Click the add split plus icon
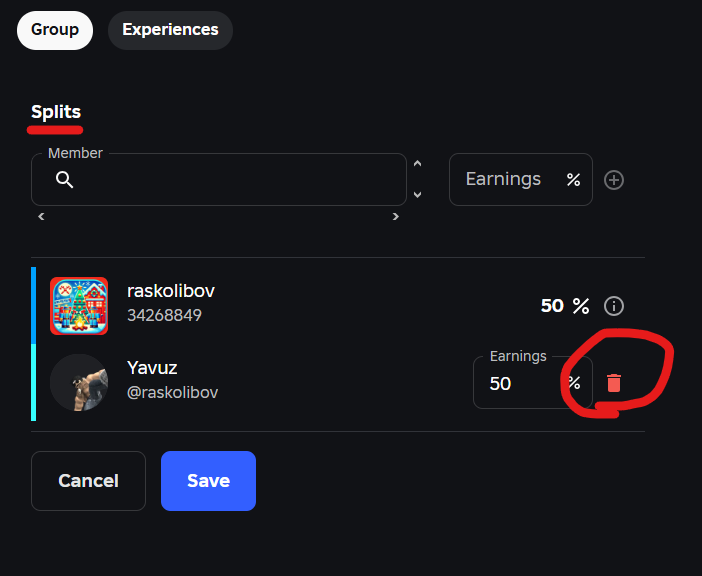The height and width of the screenshot is (576, 702). (x=614, y=180)
